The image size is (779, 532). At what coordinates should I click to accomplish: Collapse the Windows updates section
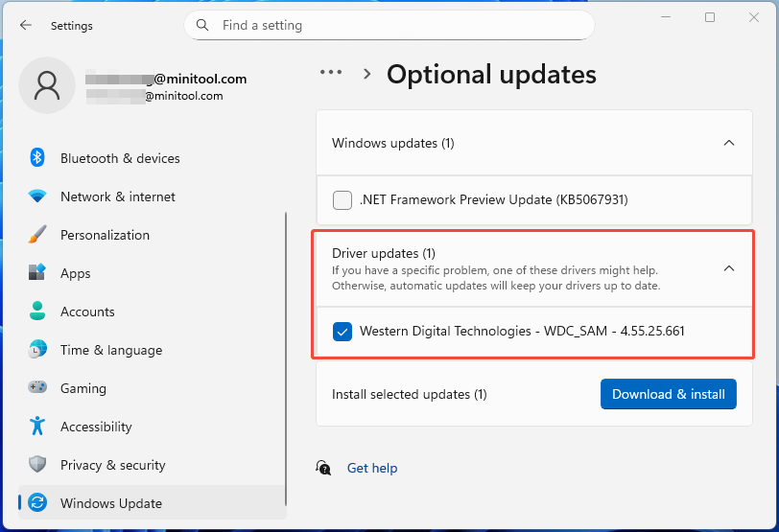point(729,143)
